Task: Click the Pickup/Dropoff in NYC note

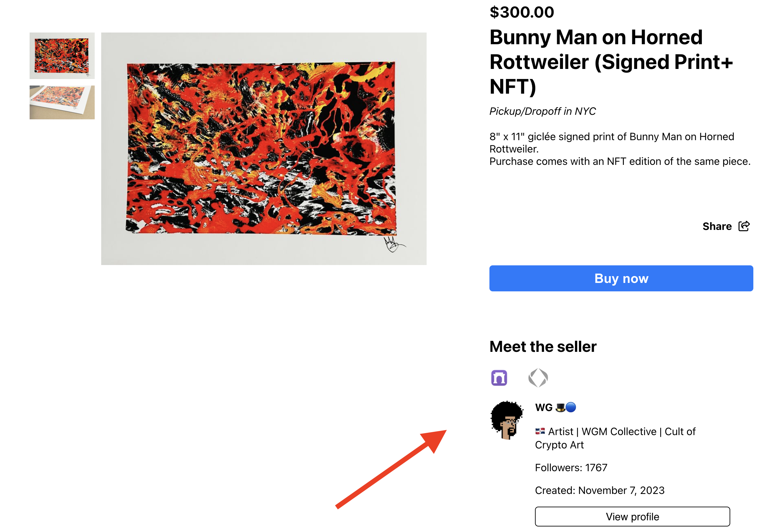Action: coord(542,111)
